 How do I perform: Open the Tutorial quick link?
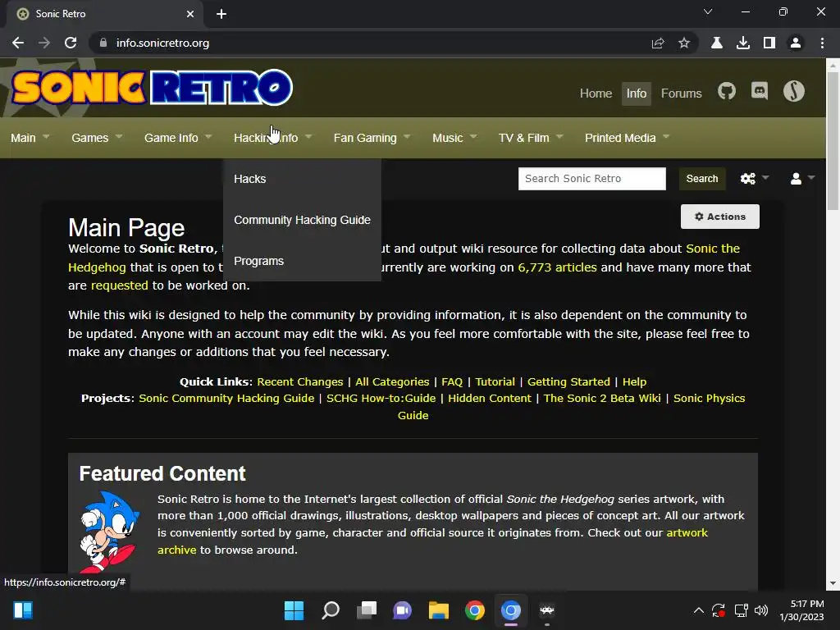tap(495, 382)
